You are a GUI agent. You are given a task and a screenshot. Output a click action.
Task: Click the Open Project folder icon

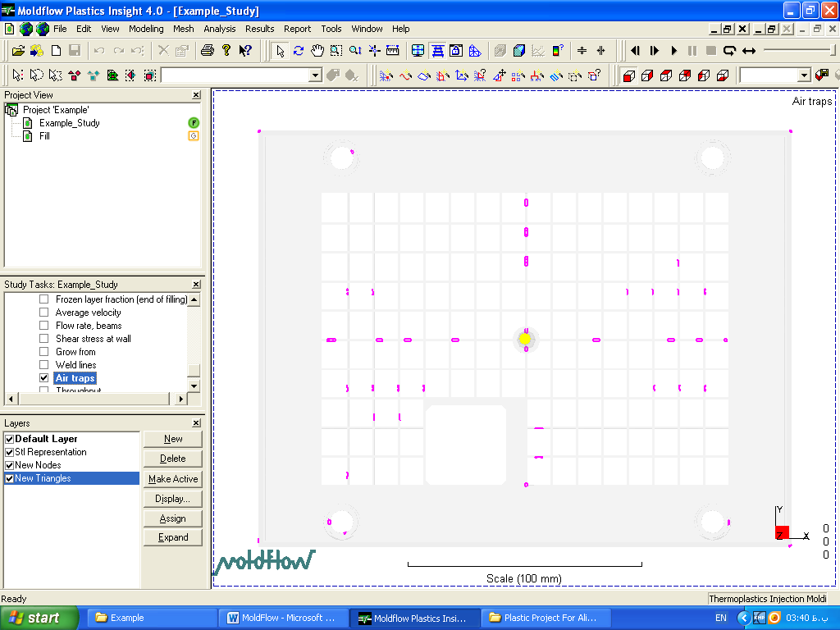(x=18, y=51)
